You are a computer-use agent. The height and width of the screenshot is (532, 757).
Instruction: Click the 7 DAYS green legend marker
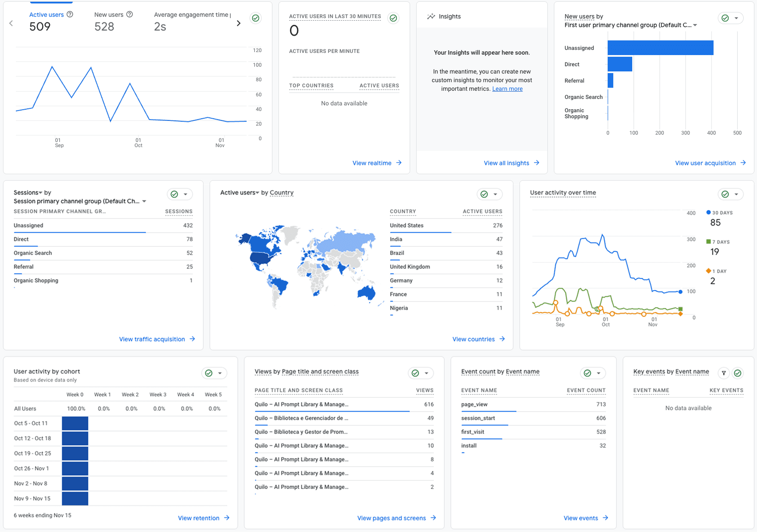point(708,242)
